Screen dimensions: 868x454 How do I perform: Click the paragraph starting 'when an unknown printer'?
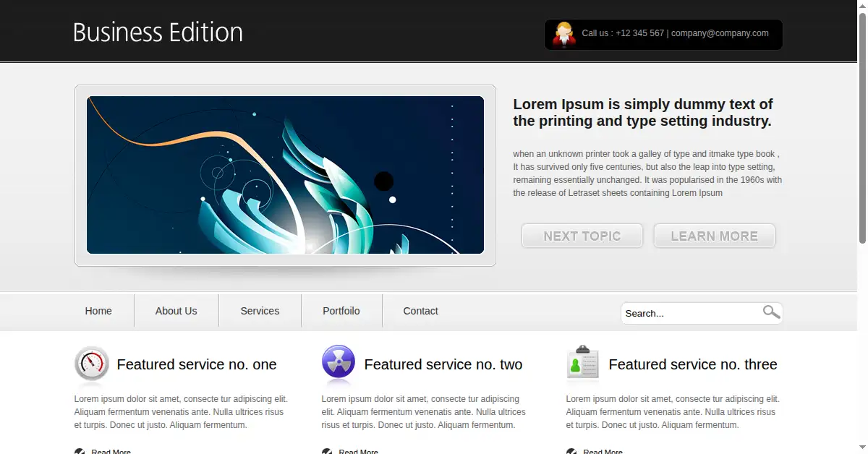pyautogui.click(x=647, y=174)
